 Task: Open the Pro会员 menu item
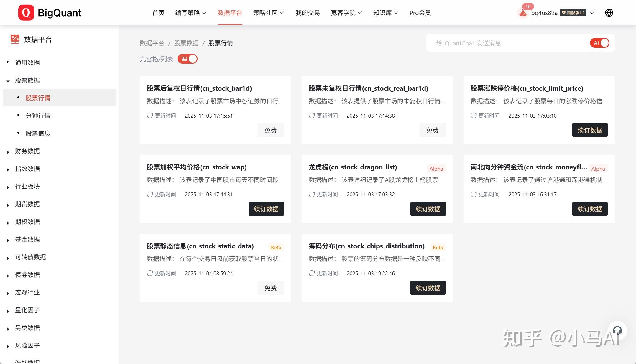pyautogui.click(x=420, y=13)
